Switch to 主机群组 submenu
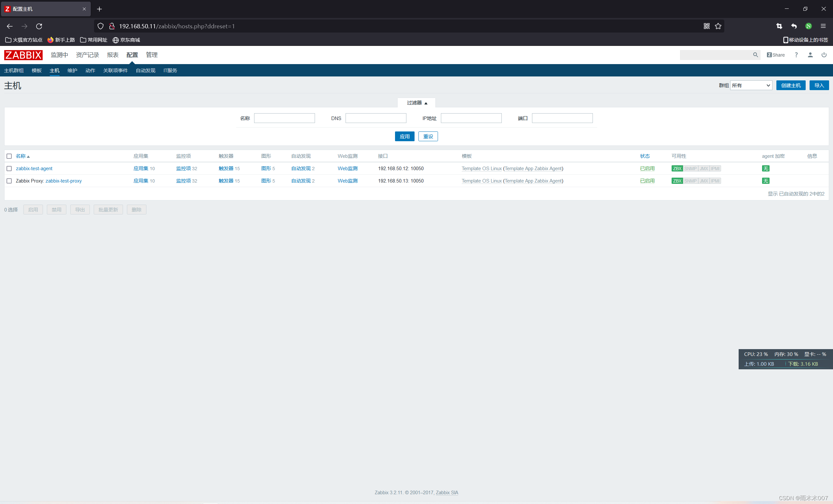The height and width of the screenshot is (504, 833). pyautogui.click(x=14, y=70)
